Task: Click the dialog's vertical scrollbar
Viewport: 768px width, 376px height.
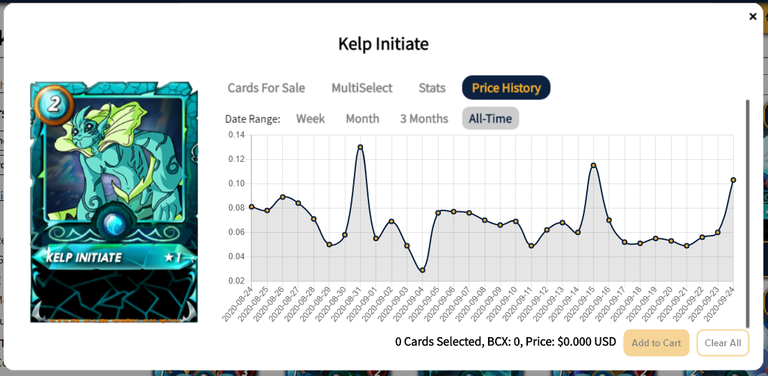Action: (x=747, y=214)
